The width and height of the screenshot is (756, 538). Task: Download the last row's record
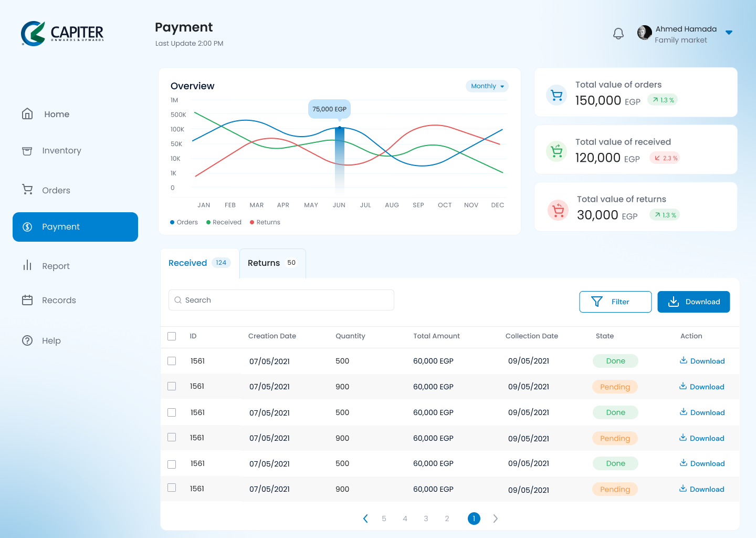point(701,489)
